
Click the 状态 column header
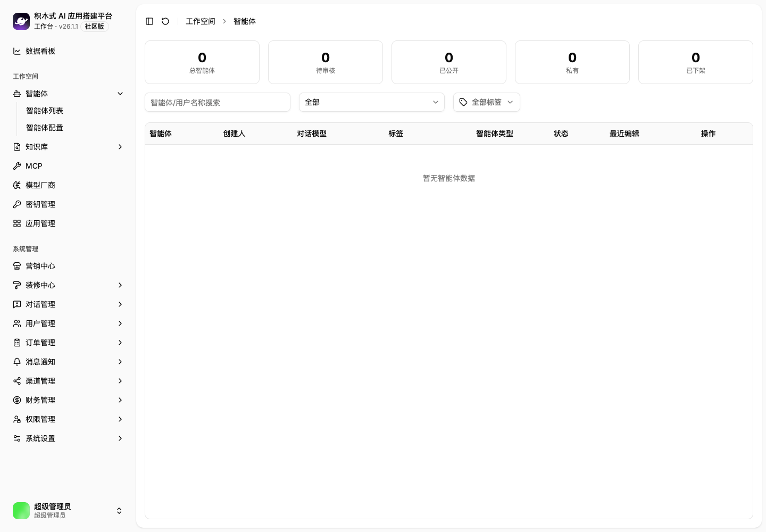point(561,134)
